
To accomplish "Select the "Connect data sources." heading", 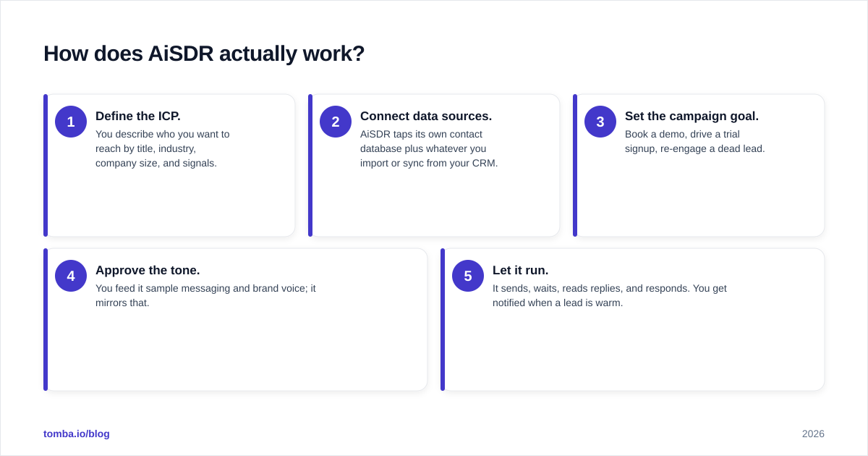I will (426, 116).
